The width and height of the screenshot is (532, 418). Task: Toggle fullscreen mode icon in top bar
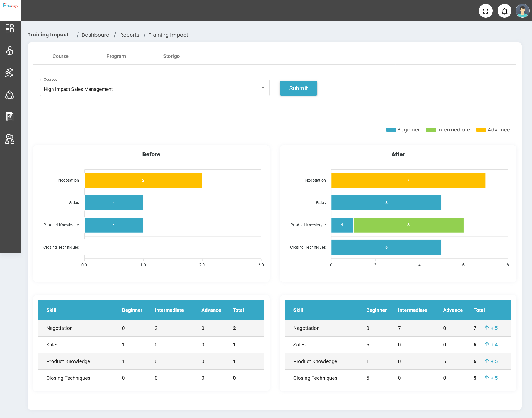pos(485,11)
